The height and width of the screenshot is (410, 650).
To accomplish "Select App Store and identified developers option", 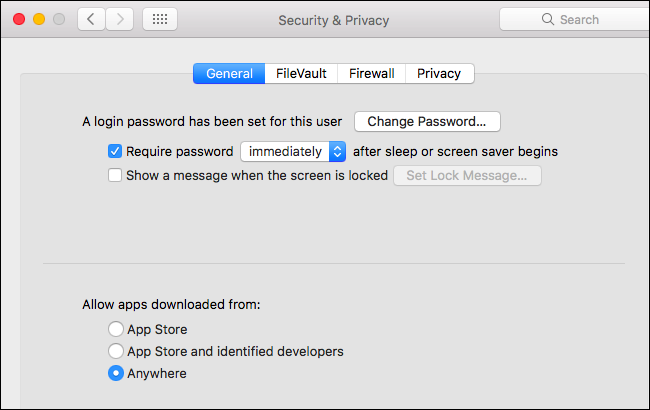I will [x=116, y=352].
